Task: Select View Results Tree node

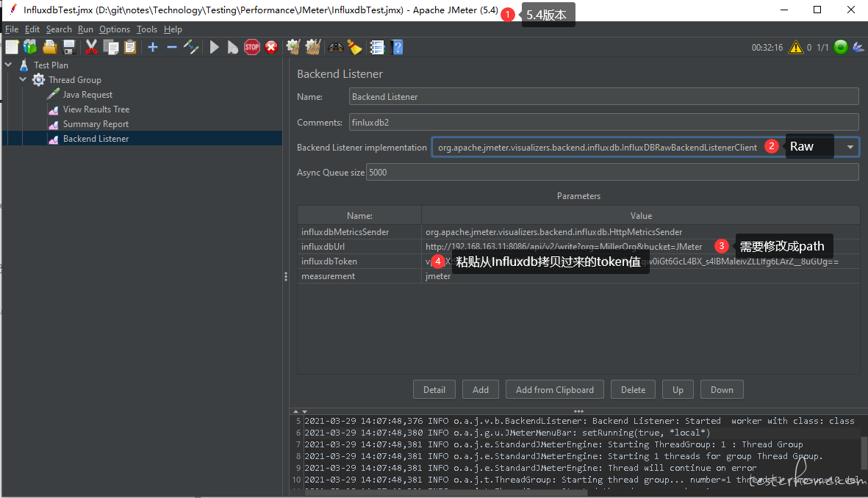Action: click(x=96, y=109)
